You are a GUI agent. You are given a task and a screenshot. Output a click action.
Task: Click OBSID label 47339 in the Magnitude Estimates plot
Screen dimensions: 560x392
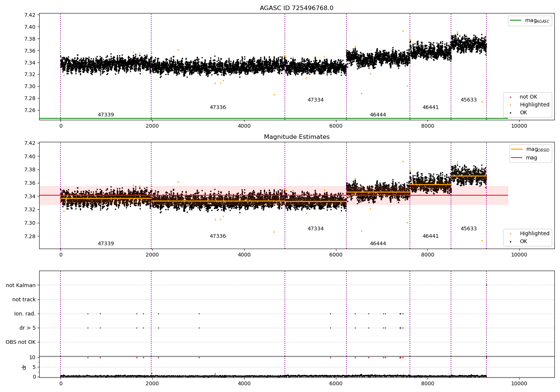(106, 244)
